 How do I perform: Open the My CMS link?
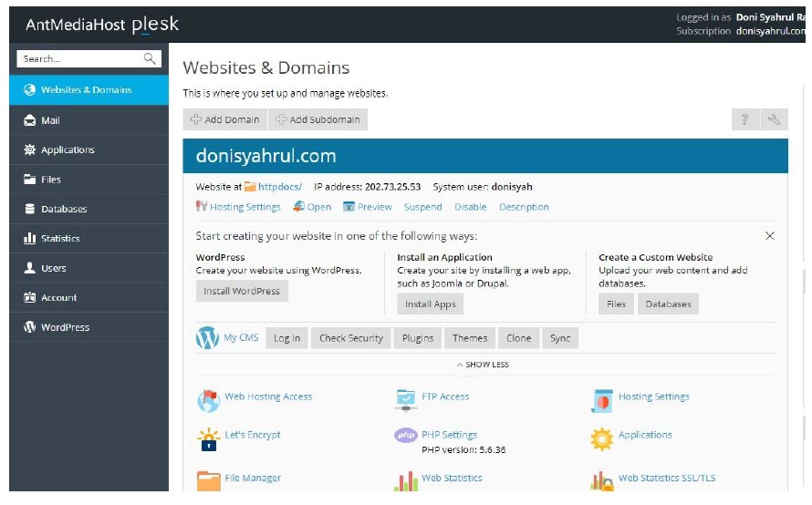(241, 337)
